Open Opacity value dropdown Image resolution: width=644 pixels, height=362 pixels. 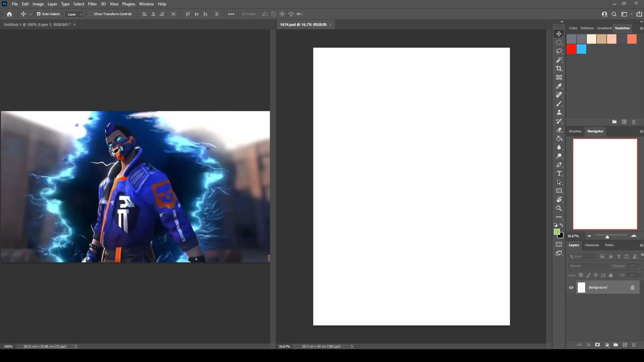(641, 266)
